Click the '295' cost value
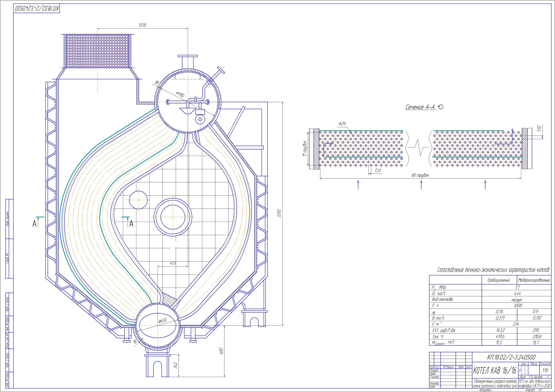Image resolution: width=555 pixels, height=392 pixels. 536,330
